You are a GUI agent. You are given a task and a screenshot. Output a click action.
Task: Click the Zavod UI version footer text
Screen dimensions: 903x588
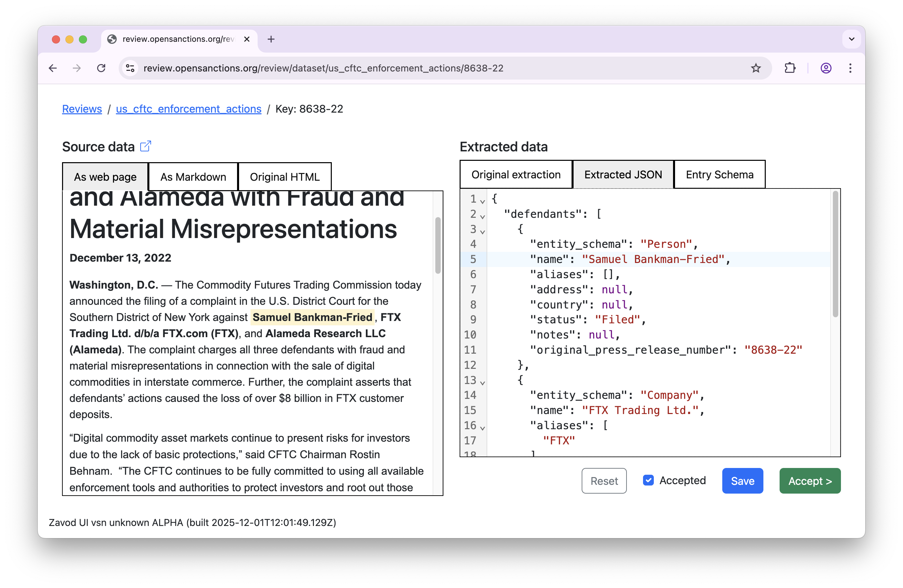coord(192,522)
